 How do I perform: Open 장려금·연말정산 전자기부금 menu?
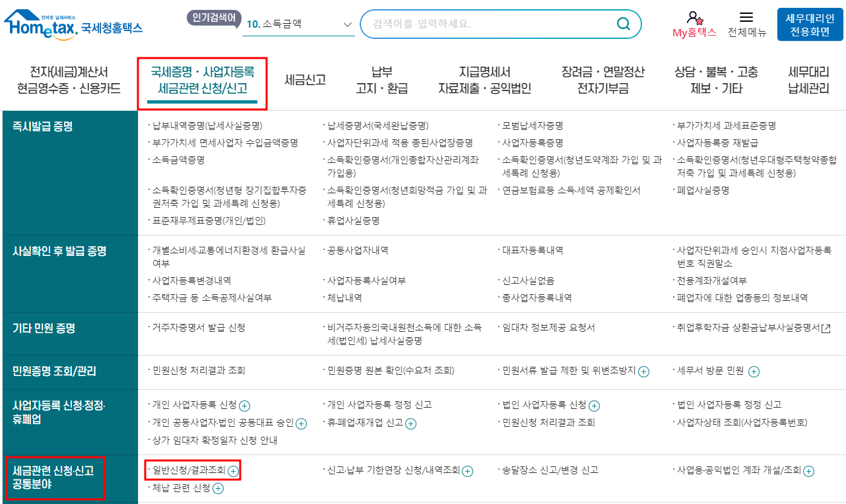[602, 80]
